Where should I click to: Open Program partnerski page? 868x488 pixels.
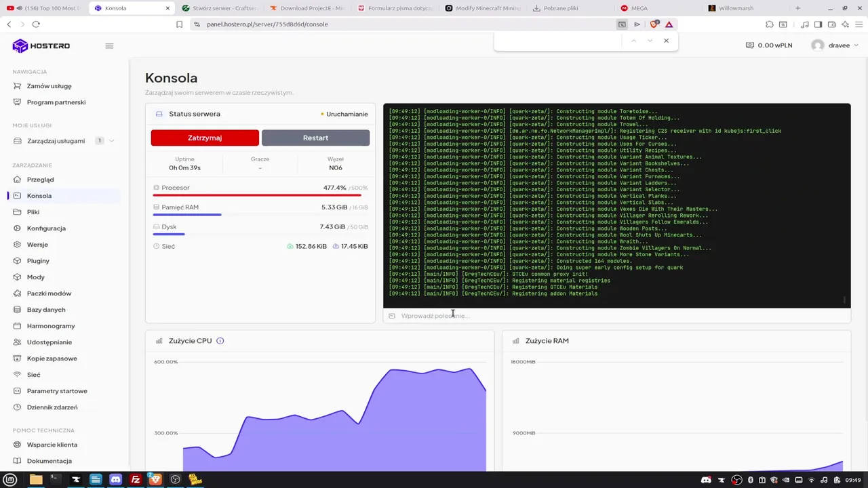coord(56,102)
